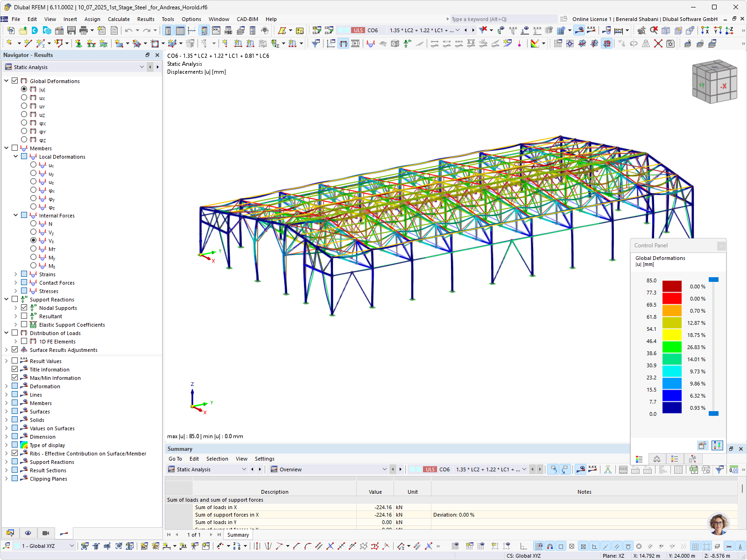Check the Result Values checkbox

pyautogui.click(x=14, y=360)
